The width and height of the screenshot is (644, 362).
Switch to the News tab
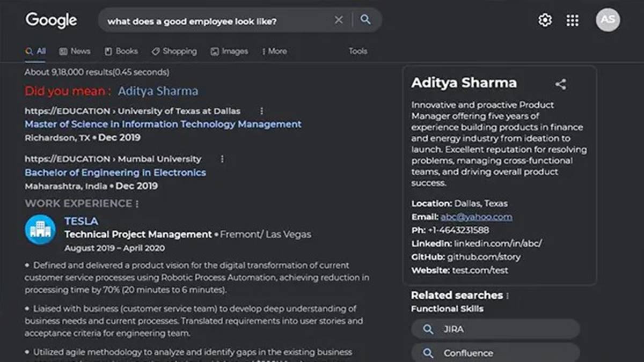click(75, 51)
